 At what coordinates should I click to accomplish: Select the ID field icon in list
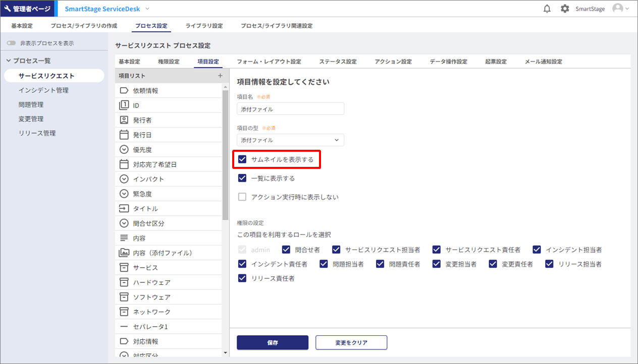pos(124,105)
